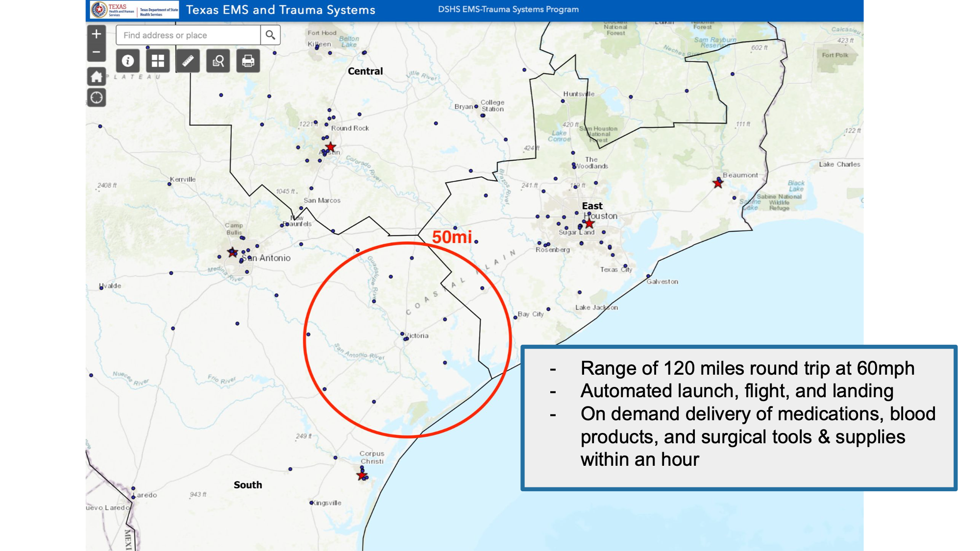Click the Lake Jackson label
980x551 pixels.
point(596,308)
